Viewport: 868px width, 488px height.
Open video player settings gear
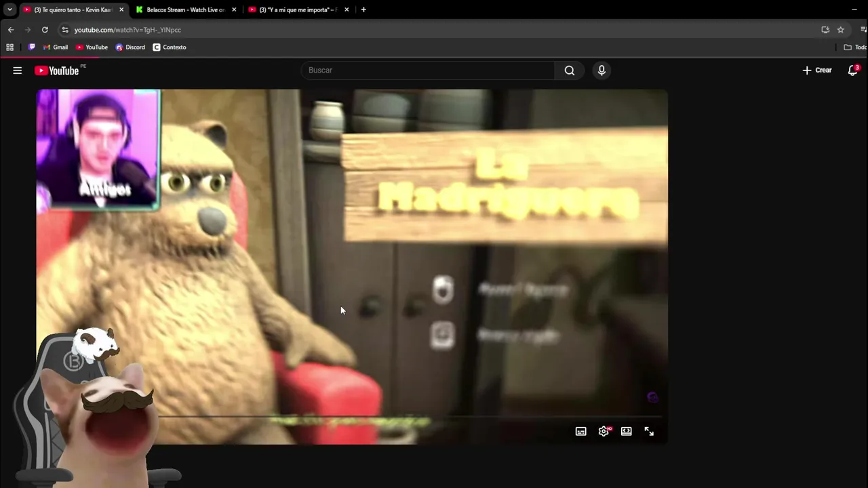pyautogui.click(x=604, y=431)
